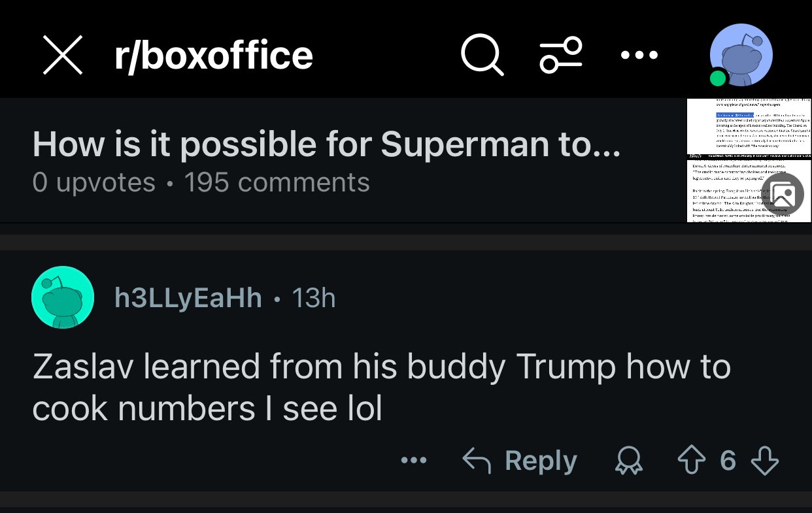Open the r/boxoffice subreddit title
Screen dimensions: 812x513
[x=214, y=56]
